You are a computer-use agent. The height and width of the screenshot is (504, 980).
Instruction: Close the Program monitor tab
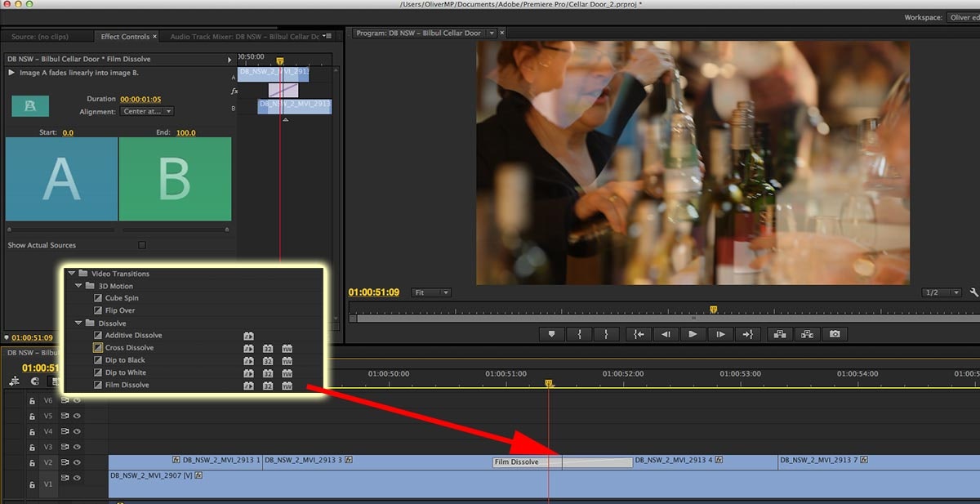pos(502,33)
